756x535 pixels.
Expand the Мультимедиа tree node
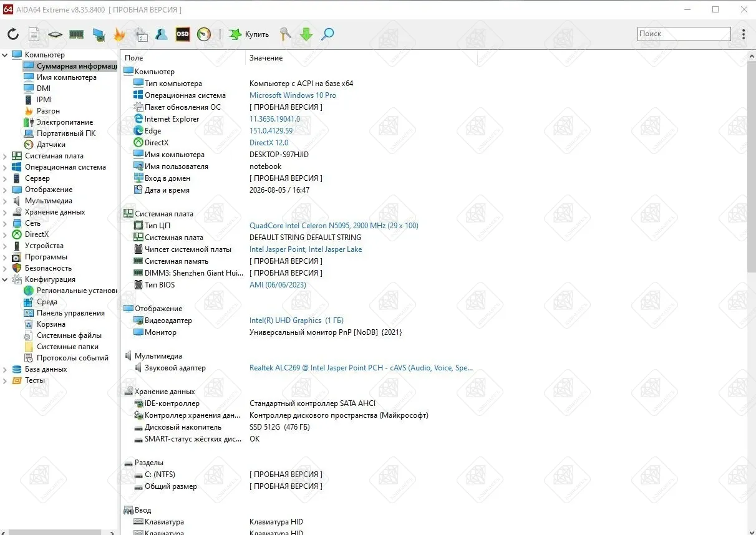point(5,201)
